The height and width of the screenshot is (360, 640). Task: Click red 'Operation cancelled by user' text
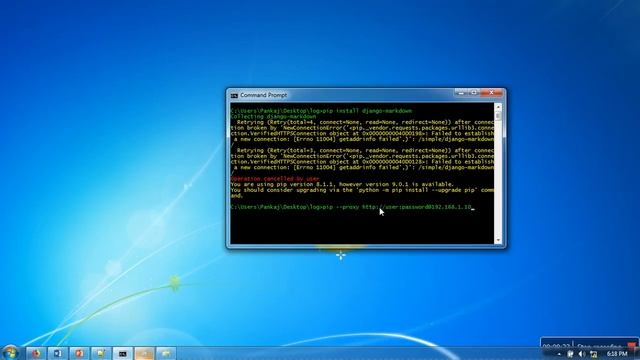pyautogui.click(x=275, y=179)
